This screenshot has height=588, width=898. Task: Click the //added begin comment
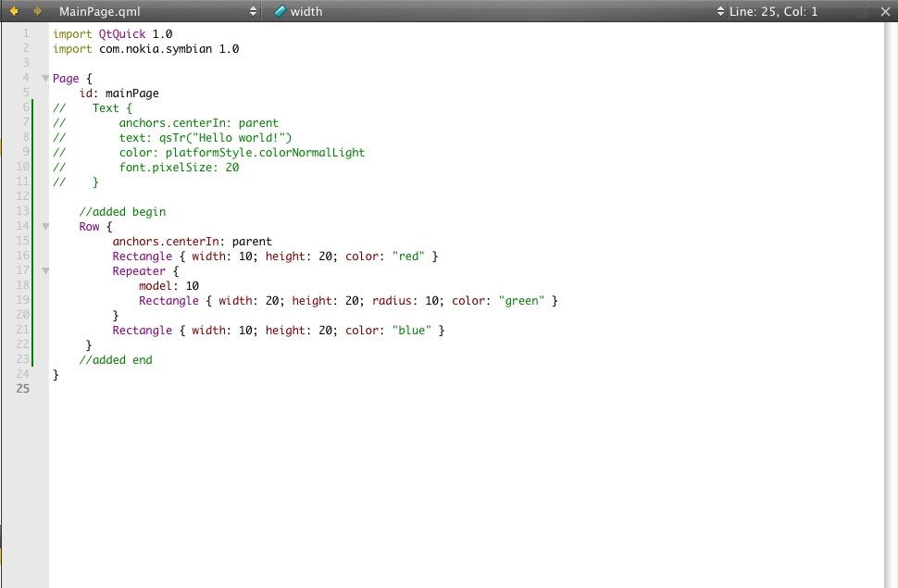click(122, 212)
